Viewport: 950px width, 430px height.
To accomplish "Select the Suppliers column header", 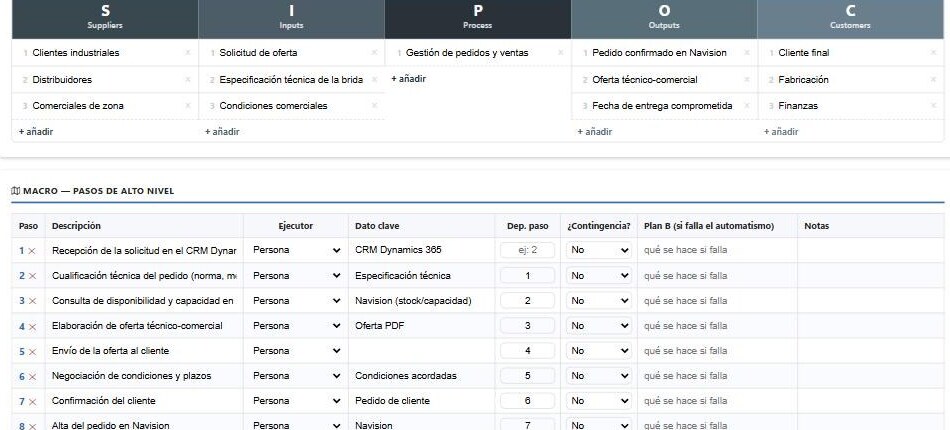I will (x=105, y=18).
